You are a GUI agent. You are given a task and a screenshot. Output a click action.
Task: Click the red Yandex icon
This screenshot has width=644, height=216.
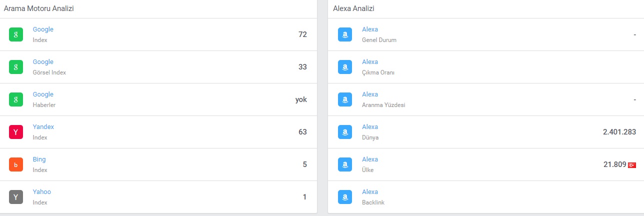coord(16,132)
